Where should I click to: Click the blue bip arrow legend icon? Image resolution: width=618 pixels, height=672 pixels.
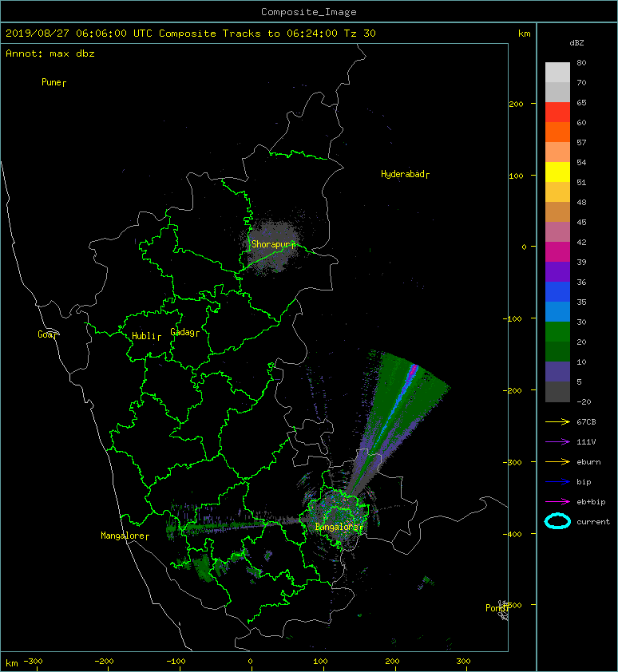[557, 482]
